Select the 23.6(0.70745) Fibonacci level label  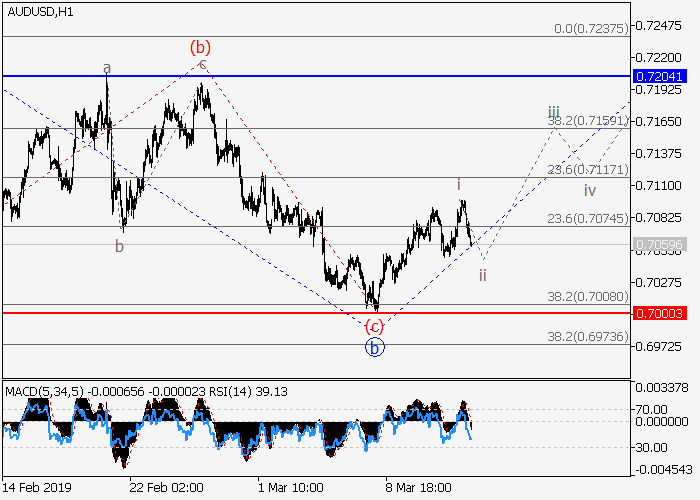click(587, 217)
